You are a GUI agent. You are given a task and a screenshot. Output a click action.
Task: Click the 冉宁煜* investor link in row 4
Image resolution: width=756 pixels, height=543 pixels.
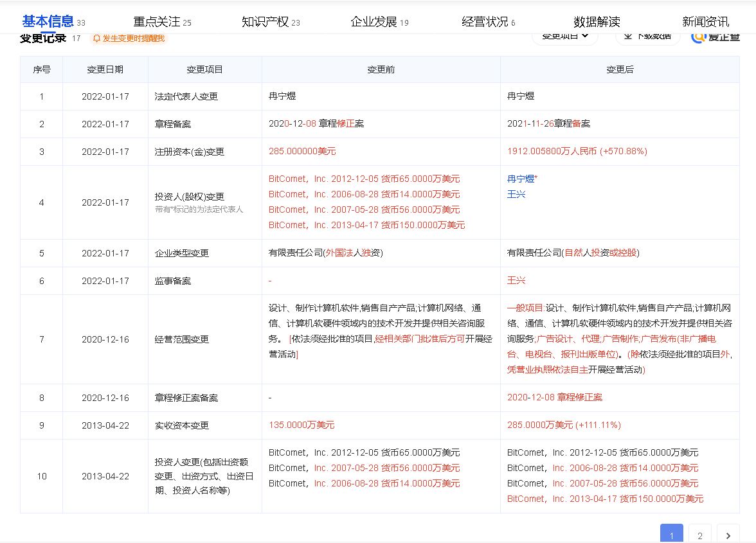tap(522, 179)
